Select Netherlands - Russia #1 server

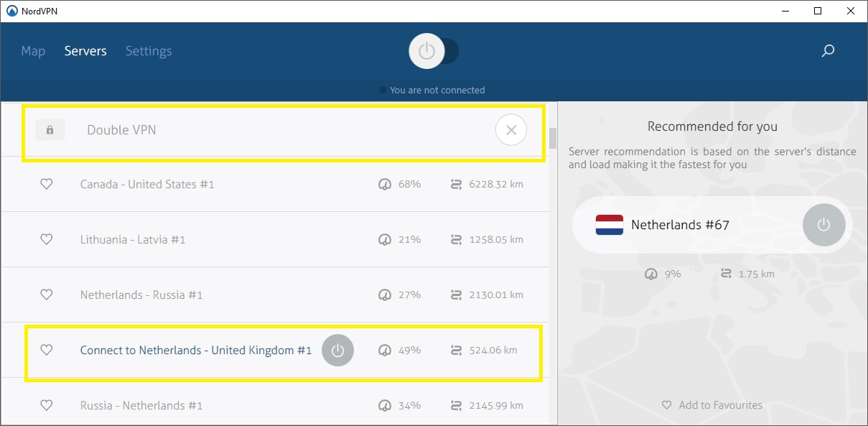[x=141, y=295]
